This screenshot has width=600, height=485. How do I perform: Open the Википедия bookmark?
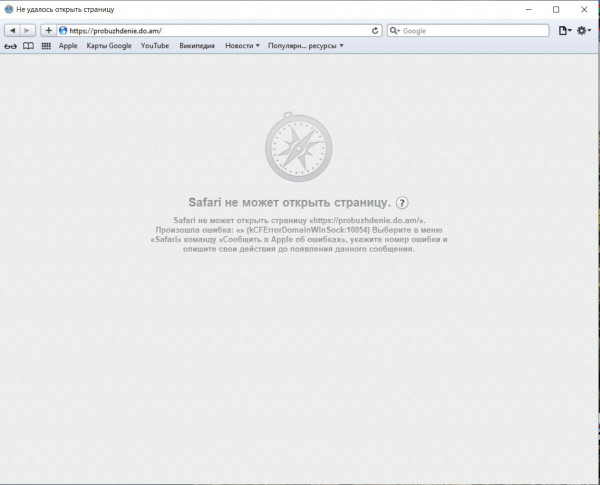coord(197,46)
